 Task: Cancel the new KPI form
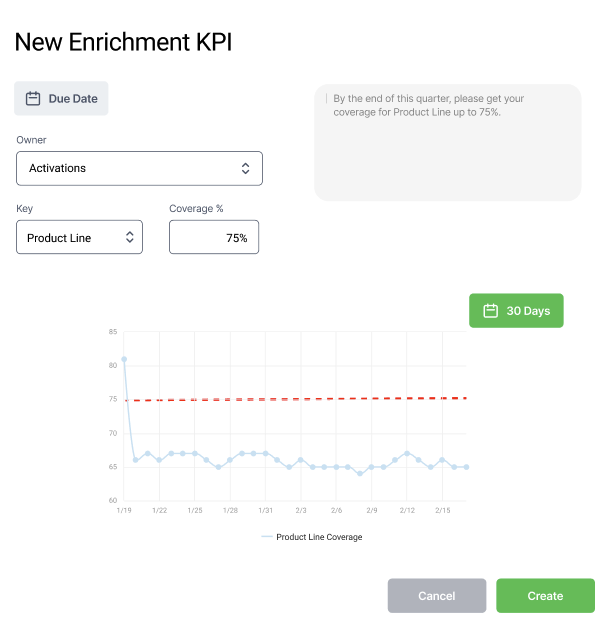(436, 596)
